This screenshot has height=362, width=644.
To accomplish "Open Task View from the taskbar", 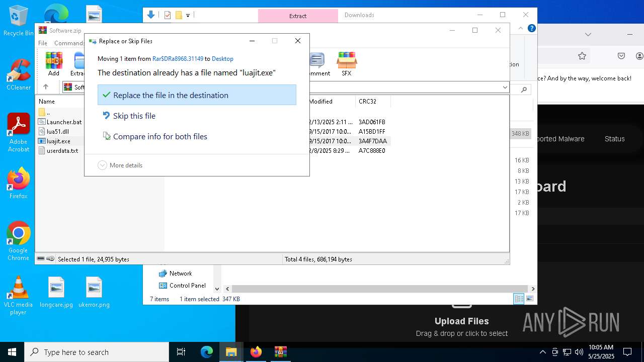I will [x=181, y=352].
